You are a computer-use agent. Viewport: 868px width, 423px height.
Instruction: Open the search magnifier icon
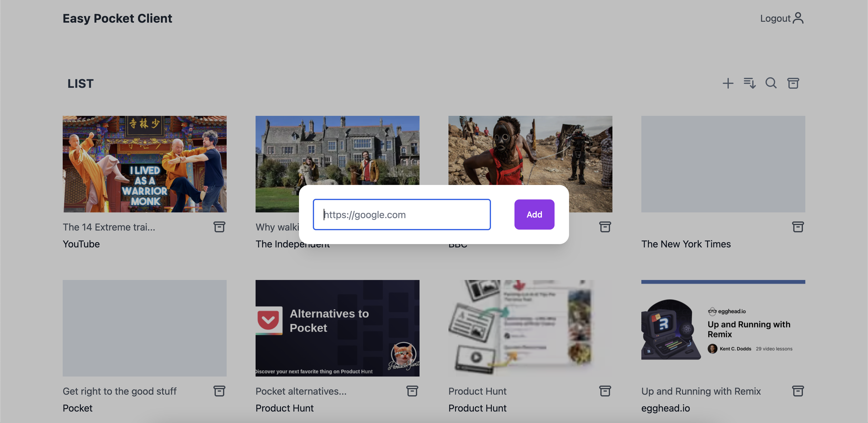click(771, 83)
